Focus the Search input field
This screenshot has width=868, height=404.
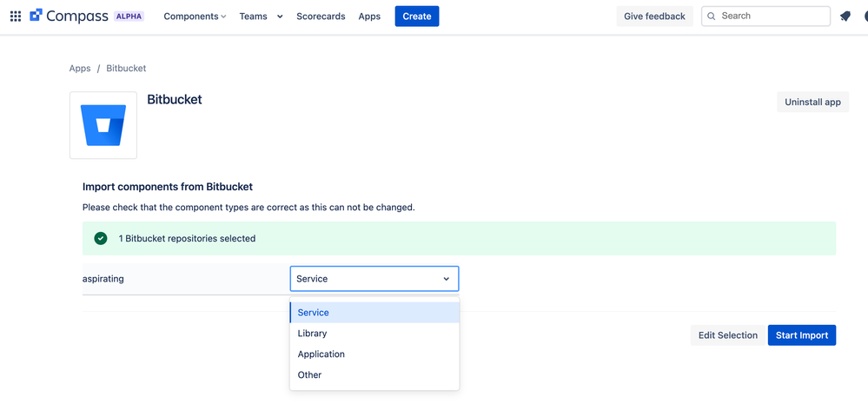tap(765, 16)
